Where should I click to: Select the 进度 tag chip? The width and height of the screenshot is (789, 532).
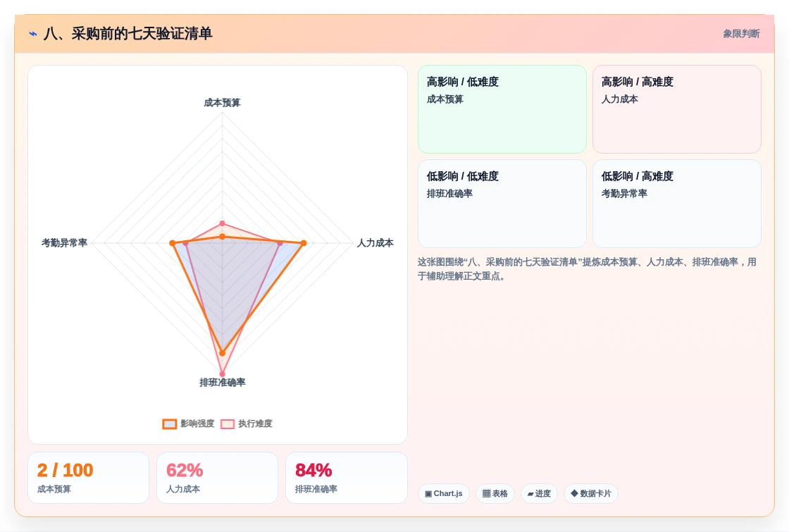click(539, 494)
